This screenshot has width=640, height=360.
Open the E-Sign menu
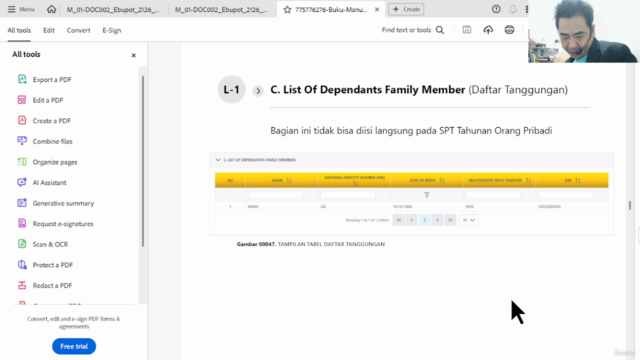tap(112, 30)
